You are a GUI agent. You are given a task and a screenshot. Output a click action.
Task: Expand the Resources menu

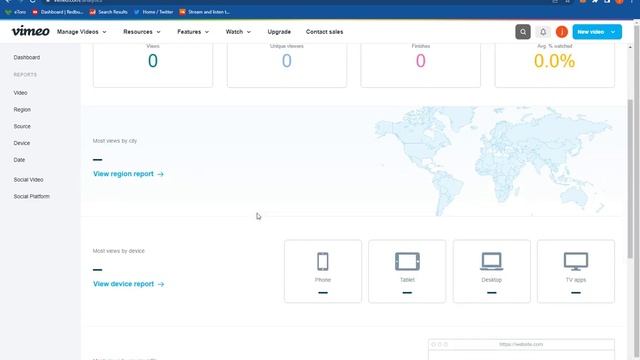pos(142,32)
